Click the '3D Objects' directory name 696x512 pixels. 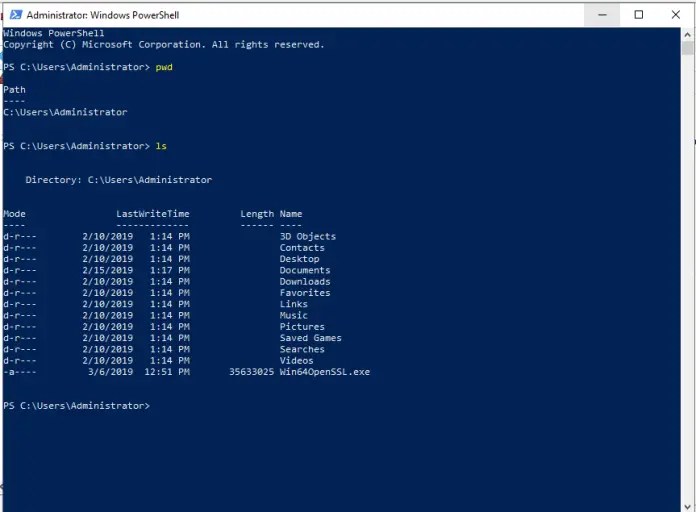tap(308, 237)
